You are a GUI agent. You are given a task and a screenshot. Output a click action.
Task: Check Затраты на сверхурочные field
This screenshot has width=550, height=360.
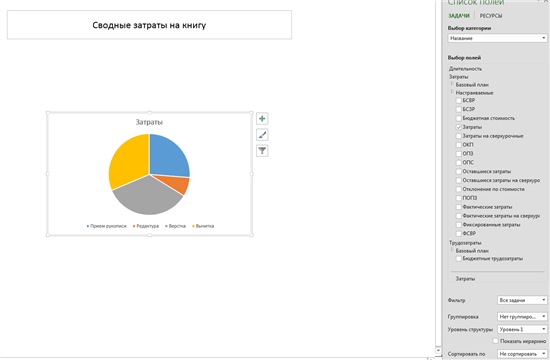click(458, 136)
